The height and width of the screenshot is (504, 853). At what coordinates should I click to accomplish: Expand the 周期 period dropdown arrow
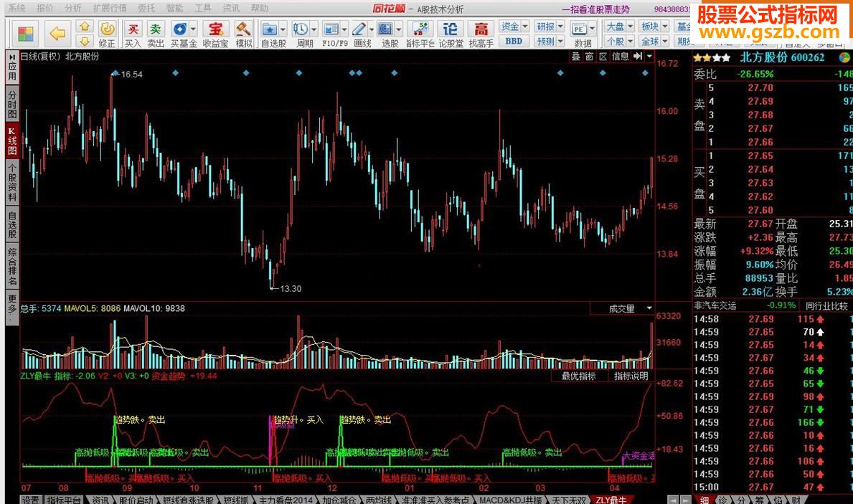click(314, 29)
